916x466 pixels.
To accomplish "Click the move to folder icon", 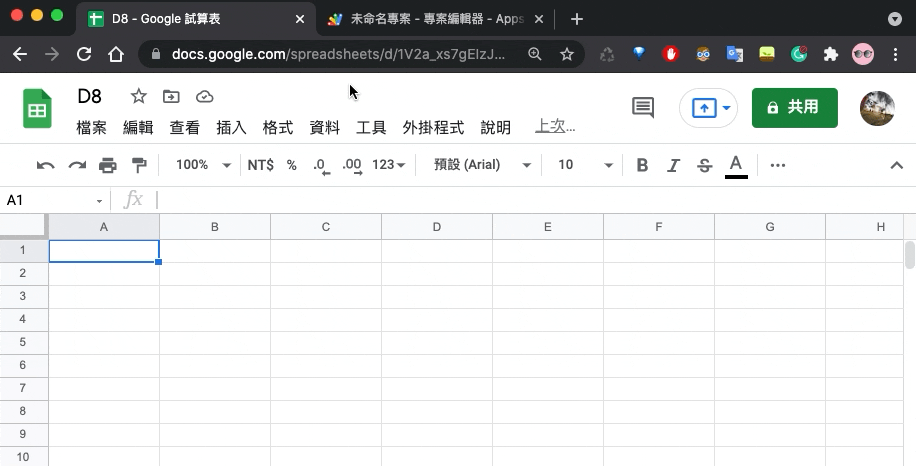I will coord(172,96).
